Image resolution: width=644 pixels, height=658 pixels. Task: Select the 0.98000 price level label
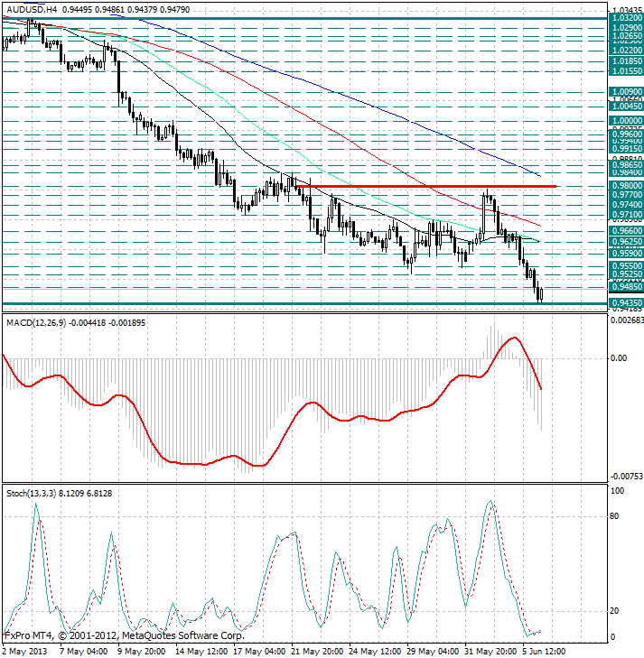626,185
